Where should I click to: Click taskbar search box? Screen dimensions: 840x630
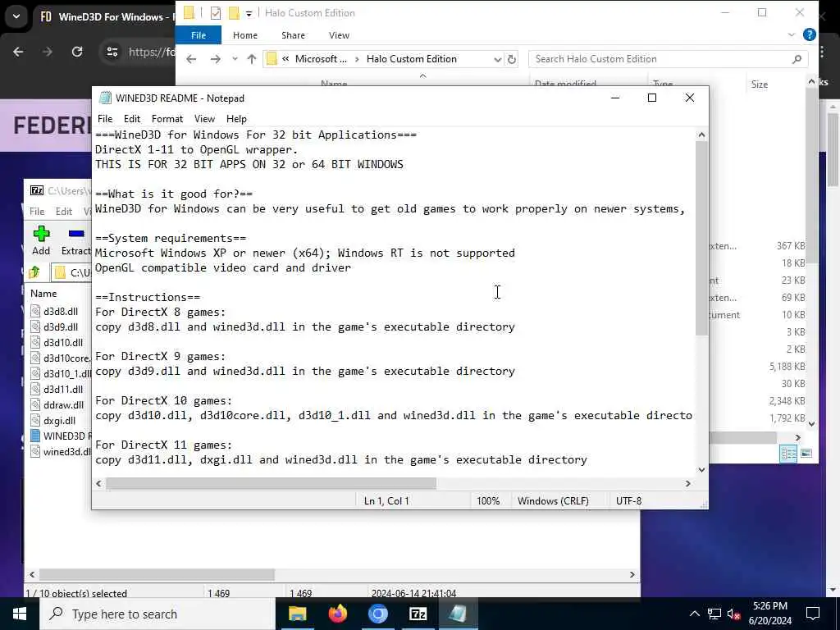click(x=157, y=614)
